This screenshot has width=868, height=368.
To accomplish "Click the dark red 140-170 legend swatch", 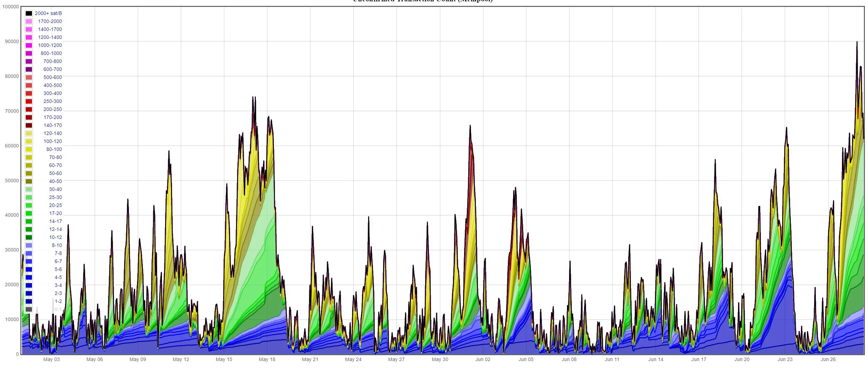I will (x=29, y=126).
